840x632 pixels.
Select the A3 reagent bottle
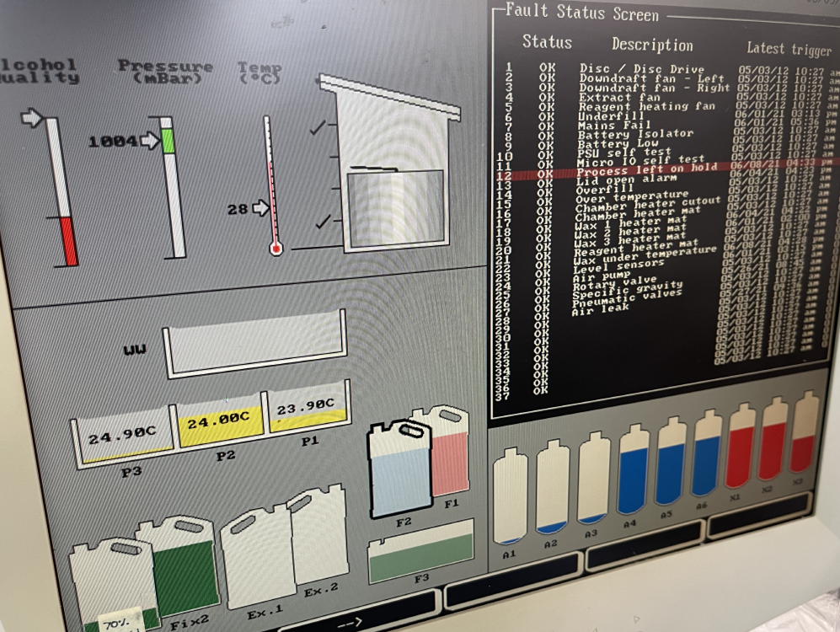click(x=594, y=480)
